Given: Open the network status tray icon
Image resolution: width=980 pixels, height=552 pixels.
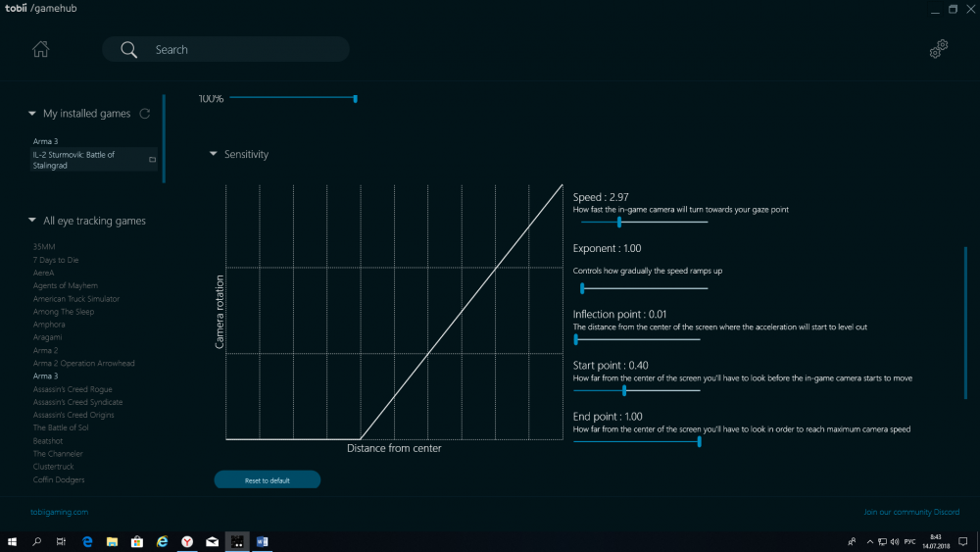Looking at the screenshot, I should click(x=882, y=541).
